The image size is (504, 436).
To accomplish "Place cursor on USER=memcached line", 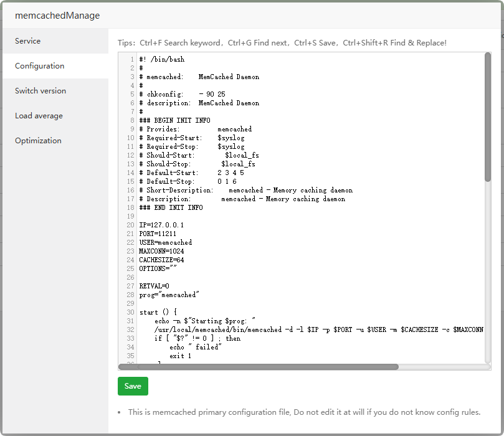I will [166, 242].
